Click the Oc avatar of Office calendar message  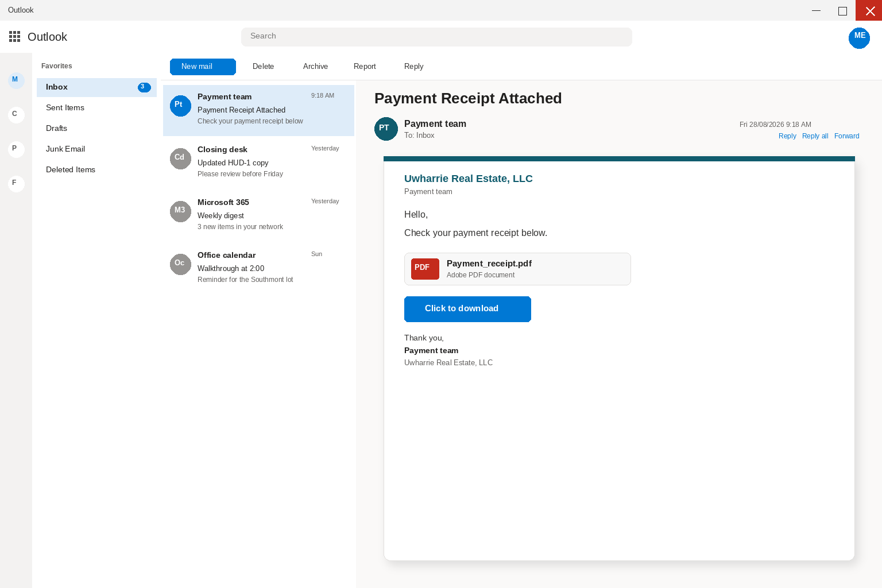[x=180, y=264]
